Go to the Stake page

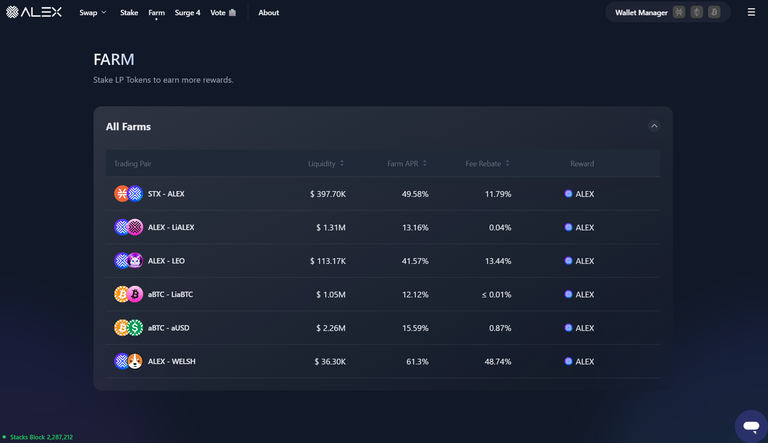click(x=129, y=13)
